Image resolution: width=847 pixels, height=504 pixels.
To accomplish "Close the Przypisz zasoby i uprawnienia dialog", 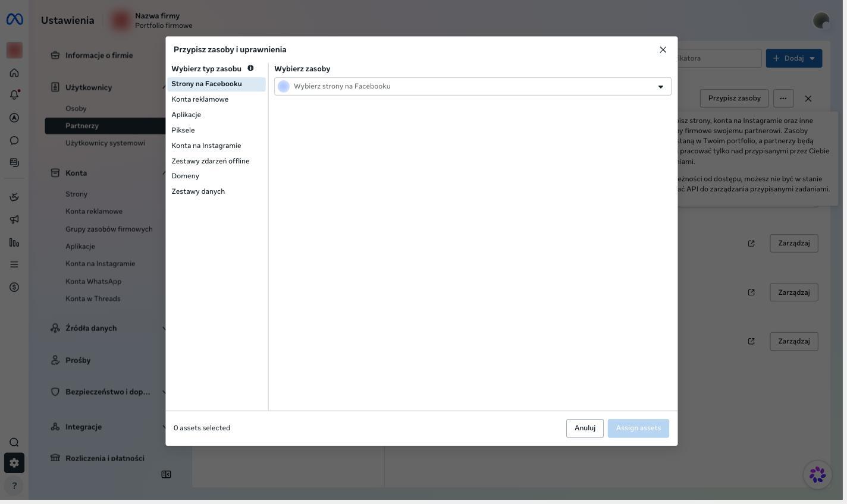I will pyautogui.click(x=663, y=50).
